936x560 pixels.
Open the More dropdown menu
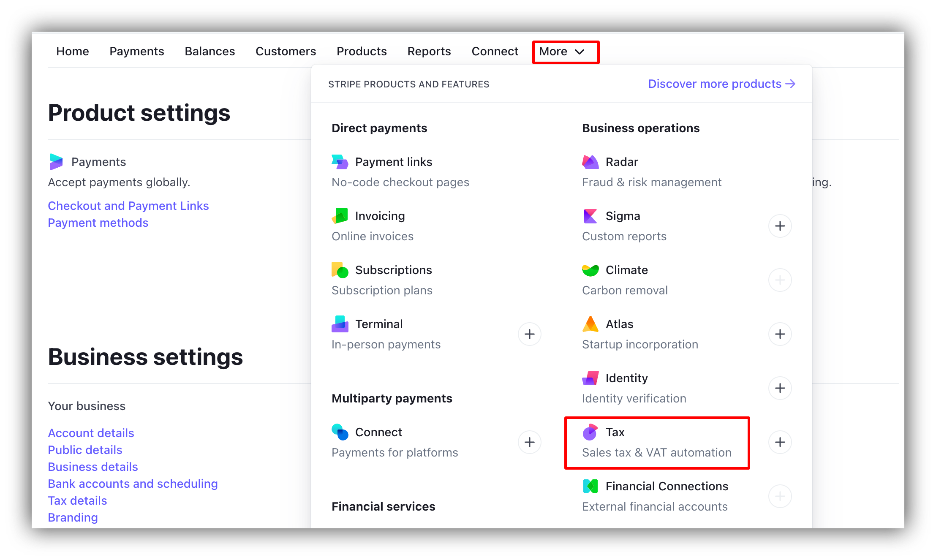coord(565,52)
